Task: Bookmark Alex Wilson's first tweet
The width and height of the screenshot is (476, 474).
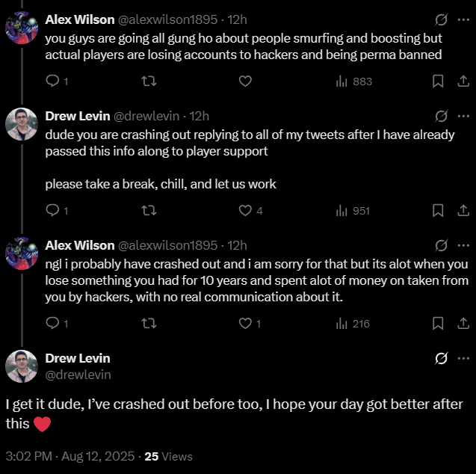Action: click(439, 81)
